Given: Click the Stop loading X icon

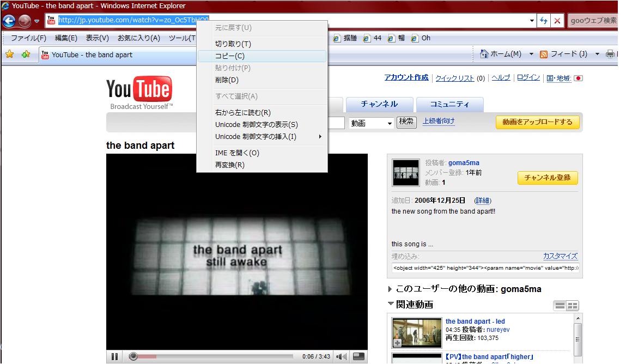Looking at the screenshot, I should [x=557, y=21].
